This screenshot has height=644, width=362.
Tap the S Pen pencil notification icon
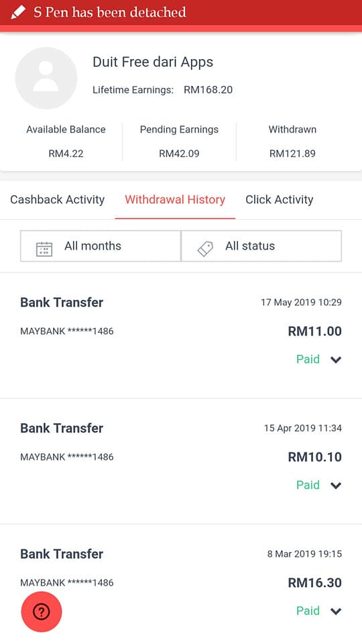18,12
